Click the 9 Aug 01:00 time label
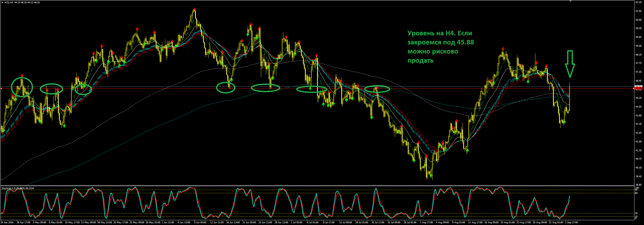This screenshot has width=644, height=225. point(459,223)
